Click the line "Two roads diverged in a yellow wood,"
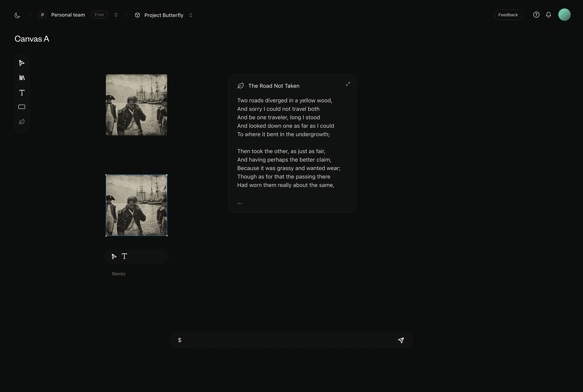 [285, 100]
